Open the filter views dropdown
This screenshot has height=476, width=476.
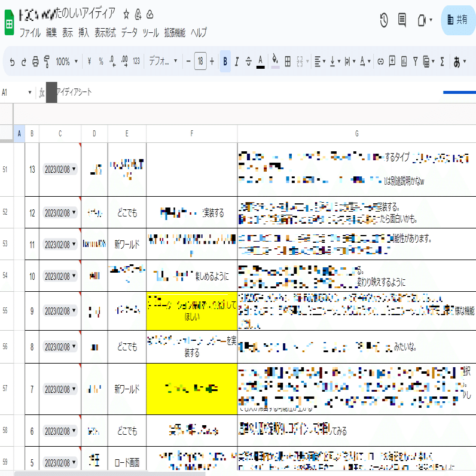[x=429, y=62]
